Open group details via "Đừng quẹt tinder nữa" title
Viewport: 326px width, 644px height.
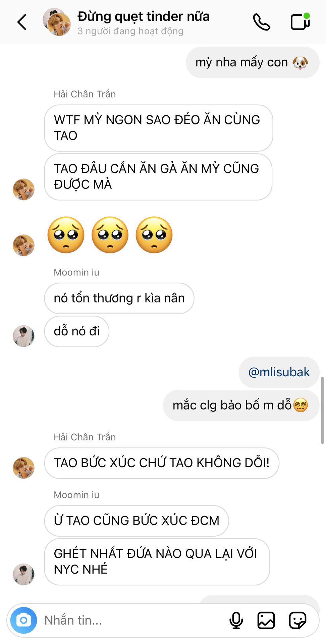click(144, 16)
